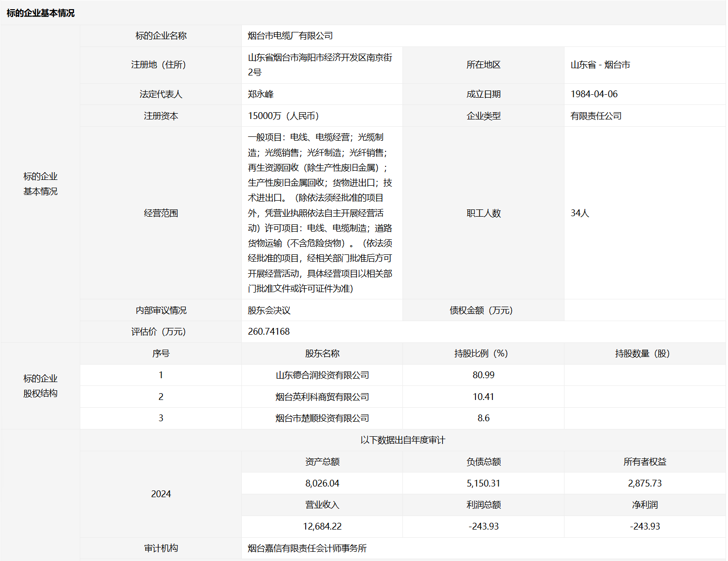
Task: Click the operating revenue value 12,684.22
Action: tap(322, 527)
